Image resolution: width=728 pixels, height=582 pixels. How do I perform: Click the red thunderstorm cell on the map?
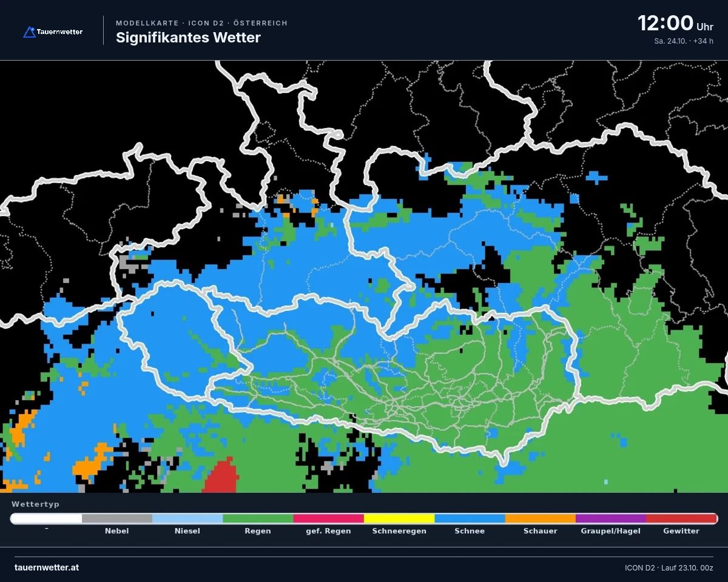221,477
